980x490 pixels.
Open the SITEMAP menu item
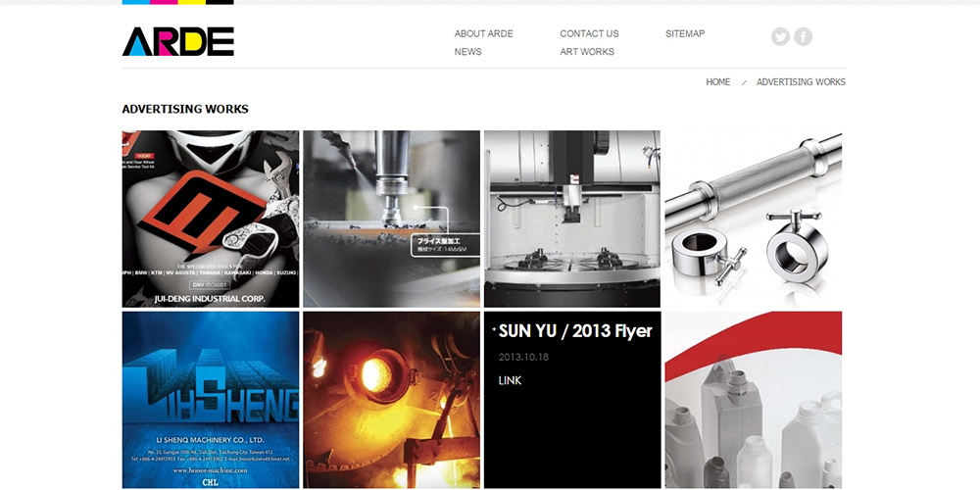click(x=685, y=33)
